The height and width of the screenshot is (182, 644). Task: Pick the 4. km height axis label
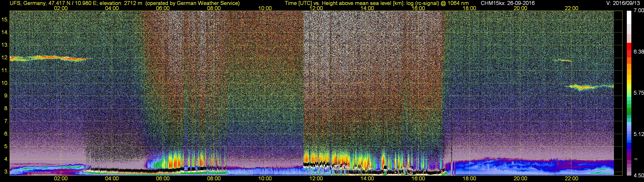(6, 159)
